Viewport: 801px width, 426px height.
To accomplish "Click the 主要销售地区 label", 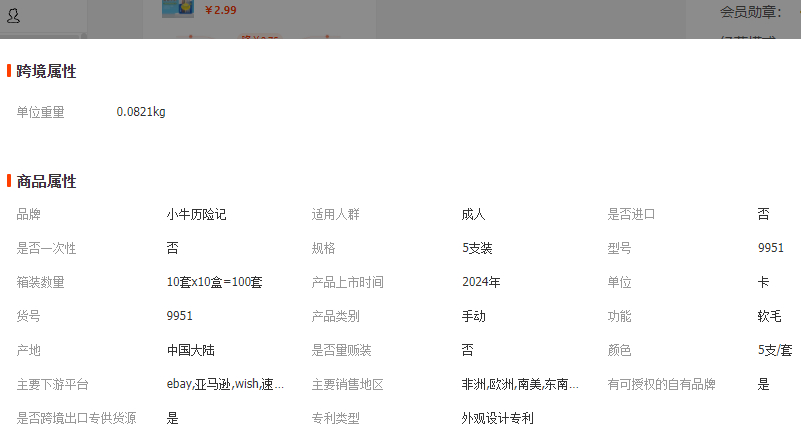I will click(x=348, y=384).
